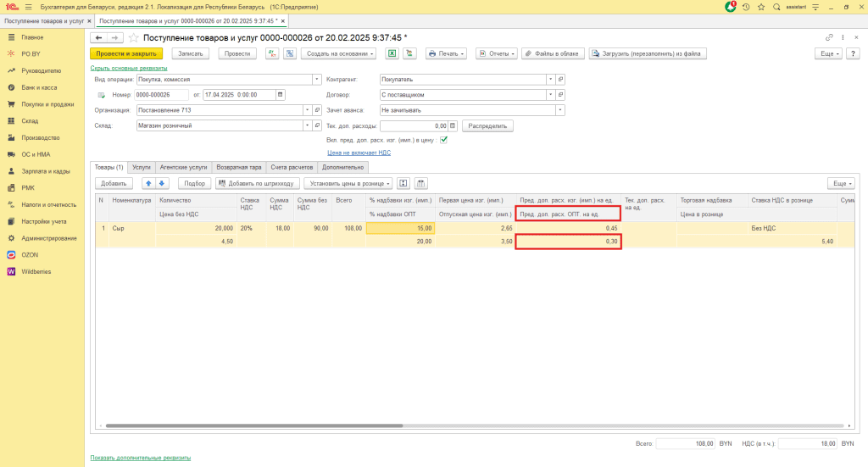Click the green Excel export icon
This screenshot has height=467, width=868.
tap(392, 53)
